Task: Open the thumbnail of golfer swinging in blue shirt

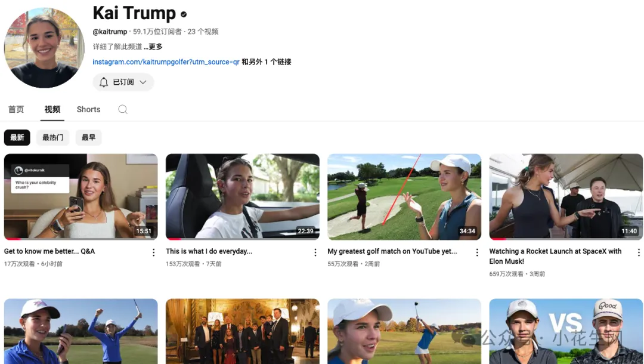Action: [404, 331]
